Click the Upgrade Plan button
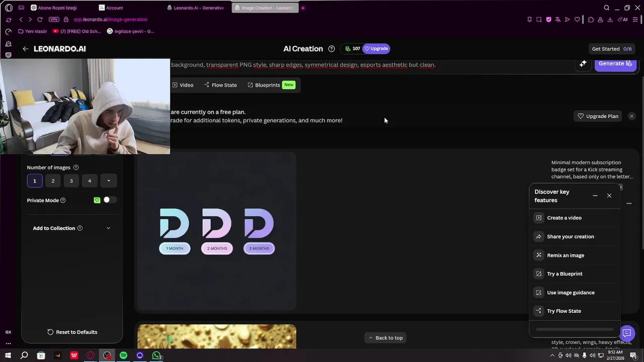 [598, 116]
